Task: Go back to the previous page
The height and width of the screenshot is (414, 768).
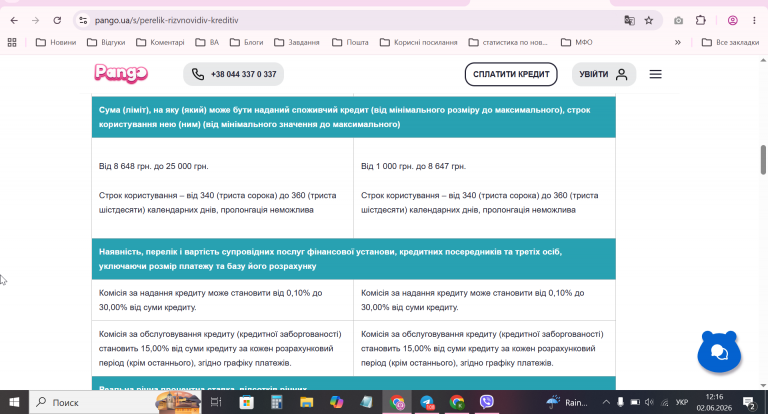Action: pyautogui.click(x=14, y=20)
